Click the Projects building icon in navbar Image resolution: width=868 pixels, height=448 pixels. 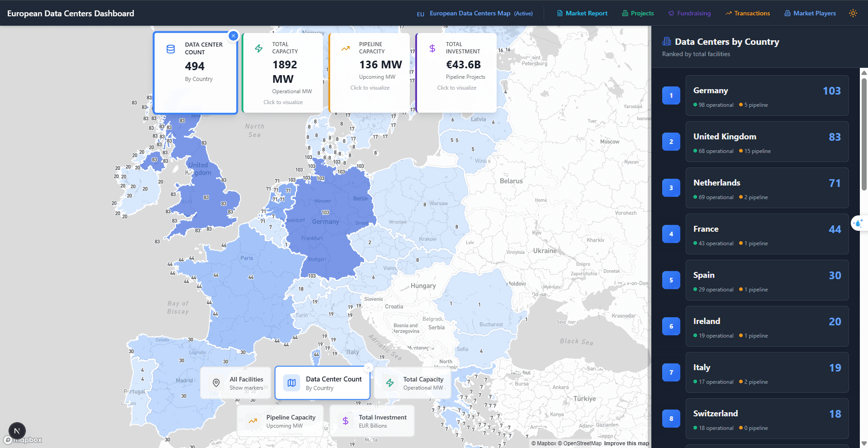(625, 13)
